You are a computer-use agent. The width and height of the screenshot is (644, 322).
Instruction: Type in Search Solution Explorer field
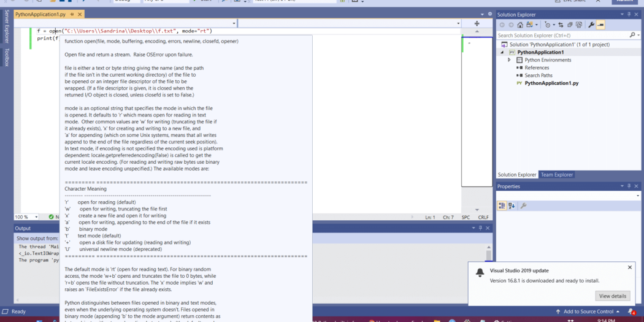point(562,36)
